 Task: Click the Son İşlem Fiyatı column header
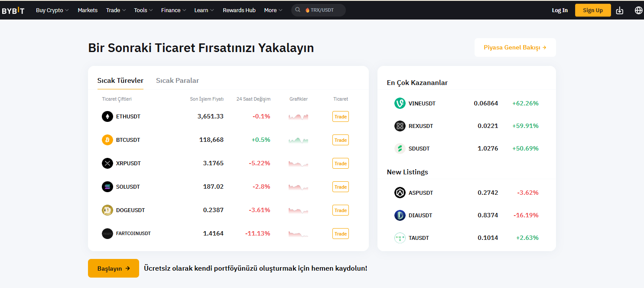(x=207, y=99)
